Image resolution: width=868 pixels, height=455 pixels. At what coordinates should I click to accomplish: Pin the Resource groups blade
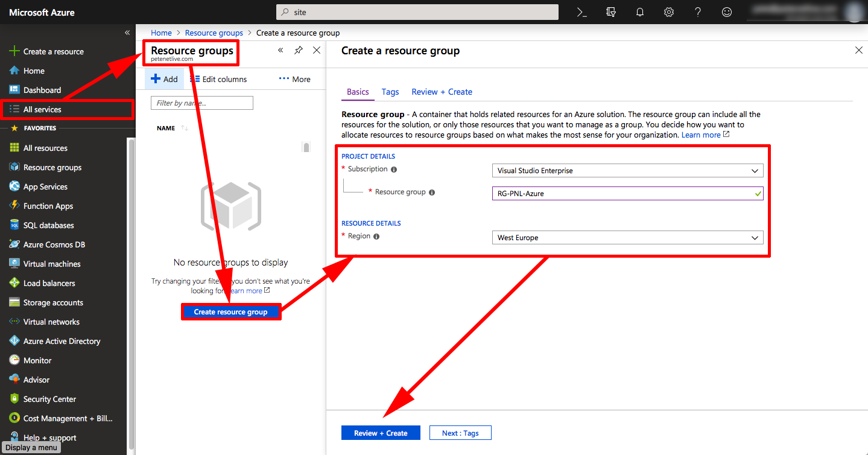click(x=299, y=51)
